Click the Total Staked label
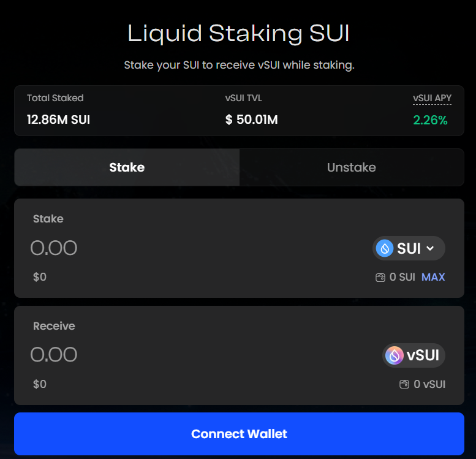Viewport: 476px width, 459px height. coord(55,98)
